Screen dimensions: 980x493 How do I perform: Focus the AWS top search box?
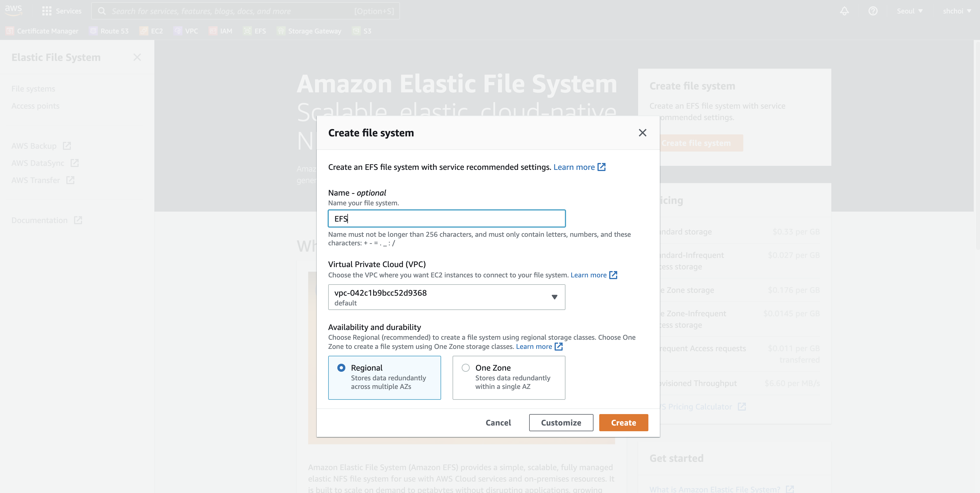(246, 11)
